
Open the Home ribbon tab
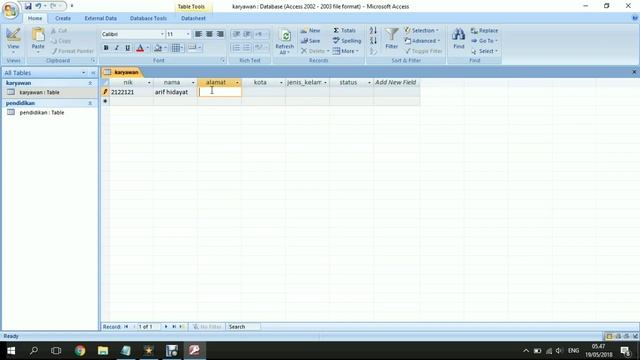(x=35, y=18)
